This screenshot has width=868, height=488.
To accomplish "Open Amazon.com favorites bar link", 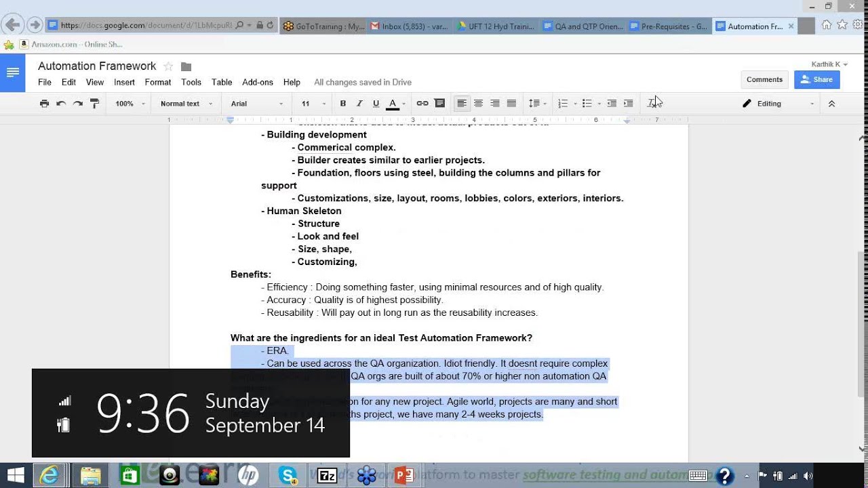I will coord(71,44).
